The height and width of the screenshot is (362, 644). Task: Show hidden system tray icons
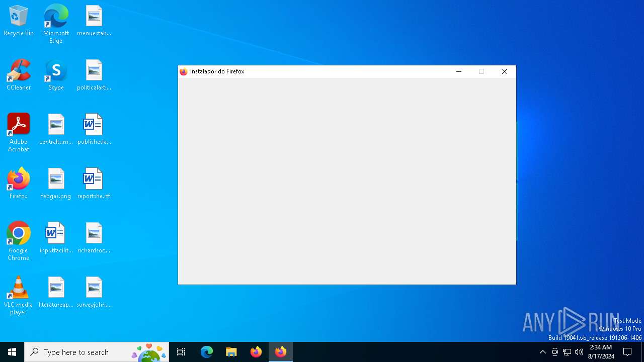542,352
